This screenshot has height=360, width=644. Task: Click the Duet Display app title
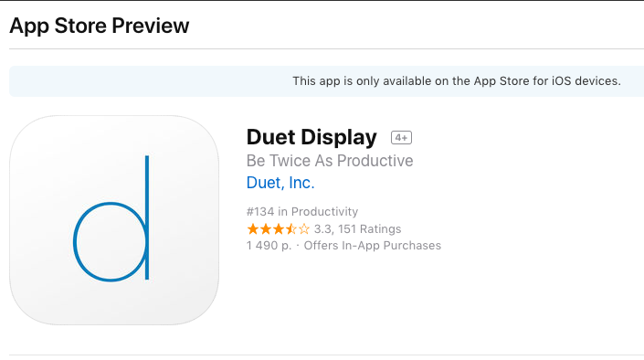point(311,137)
